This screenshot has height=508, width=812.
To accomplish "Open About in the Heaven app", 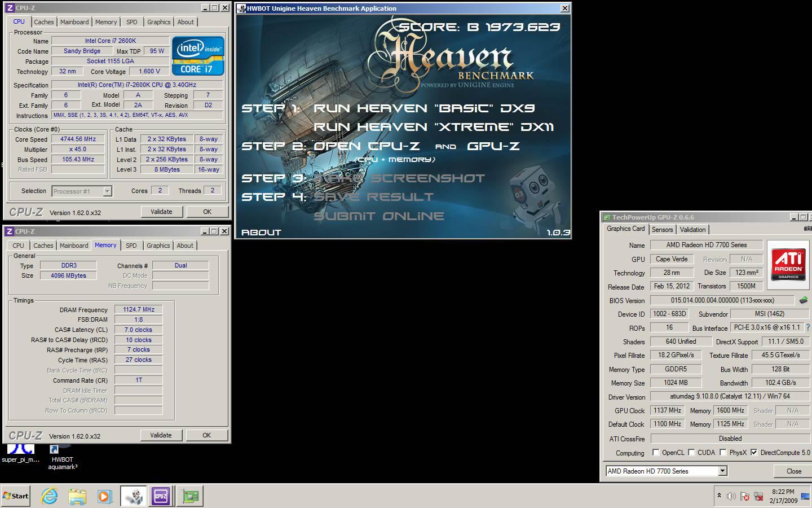I will tap(261, 233).
